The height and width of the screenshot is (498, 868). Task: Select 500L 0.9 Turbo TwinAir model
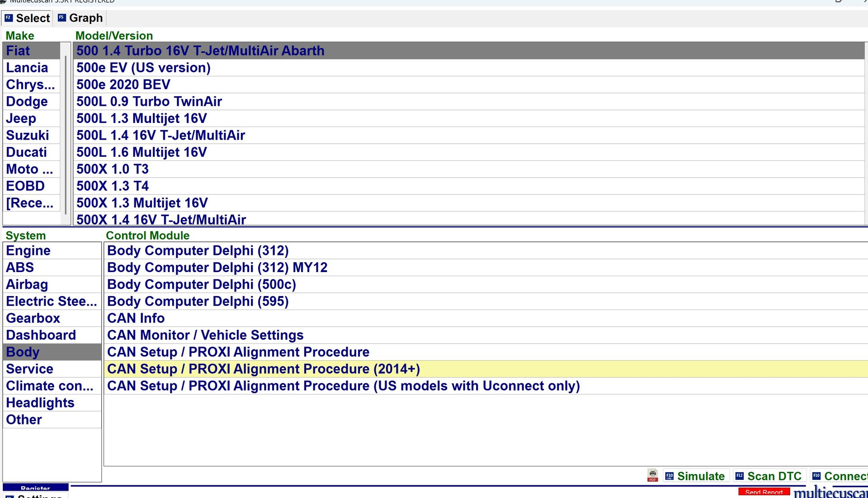(149, 102)
